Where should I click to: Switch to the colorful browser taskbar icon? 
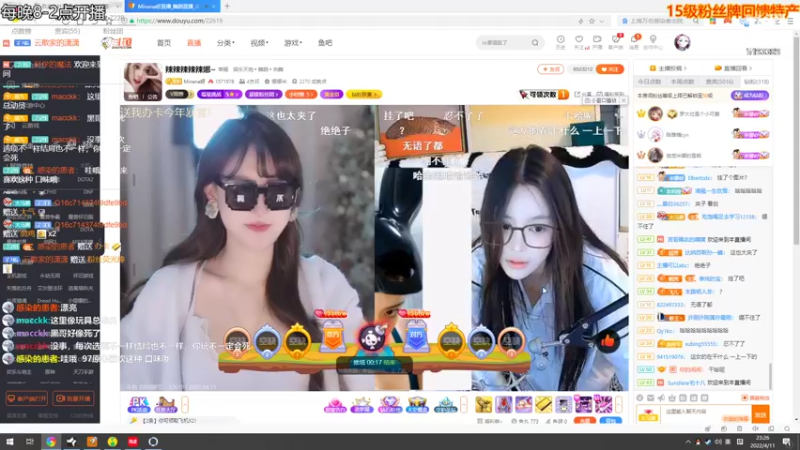tap(51, 442)
